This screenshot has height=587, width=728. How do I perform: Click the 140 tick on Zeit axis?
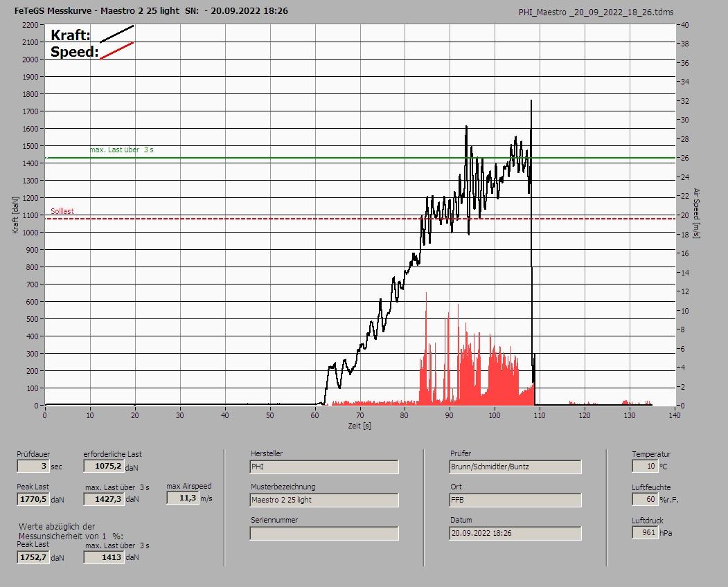point(675,415)
